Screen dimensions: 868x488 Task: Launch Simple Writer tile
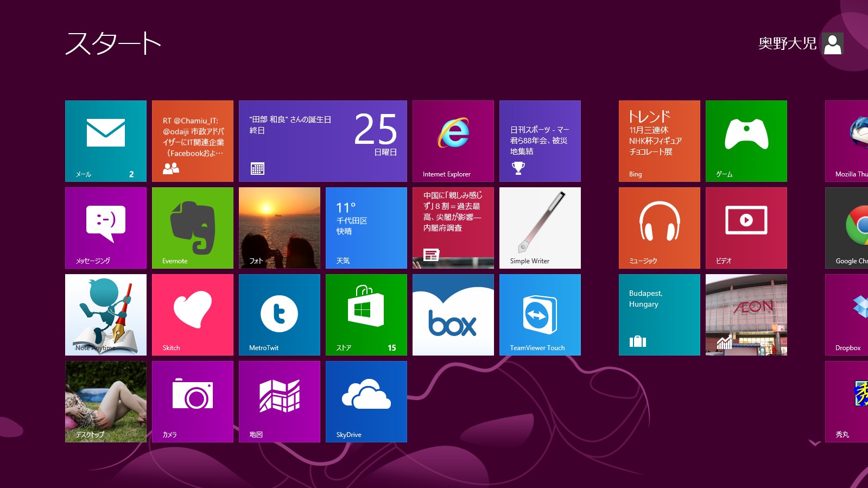click(x=540, y=228)
